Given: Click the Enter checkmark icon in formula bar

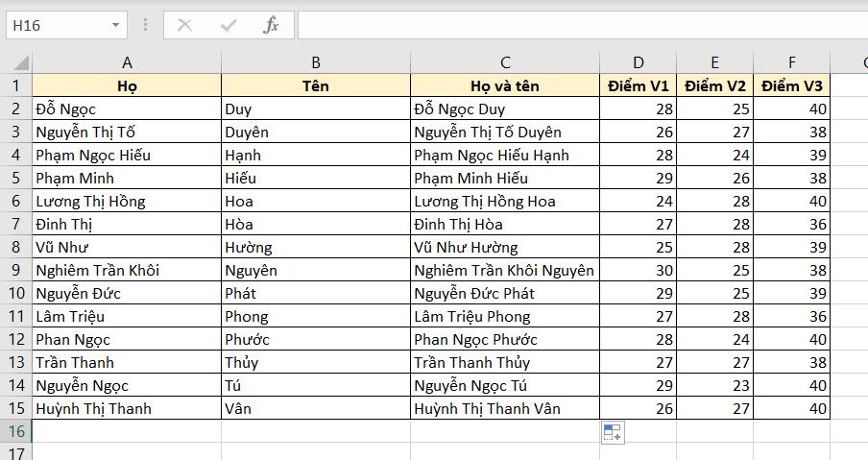Looking at the screenshot, I should click(x=229, y=25).
